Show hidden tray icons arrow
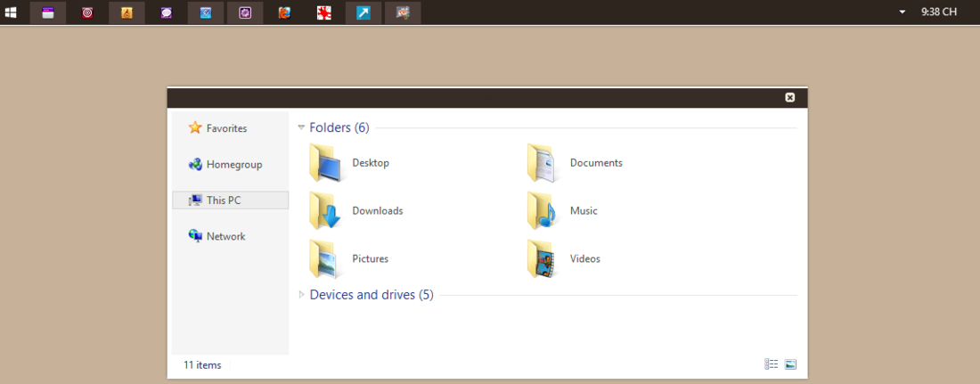980x384 pixels. click(902, 12)
